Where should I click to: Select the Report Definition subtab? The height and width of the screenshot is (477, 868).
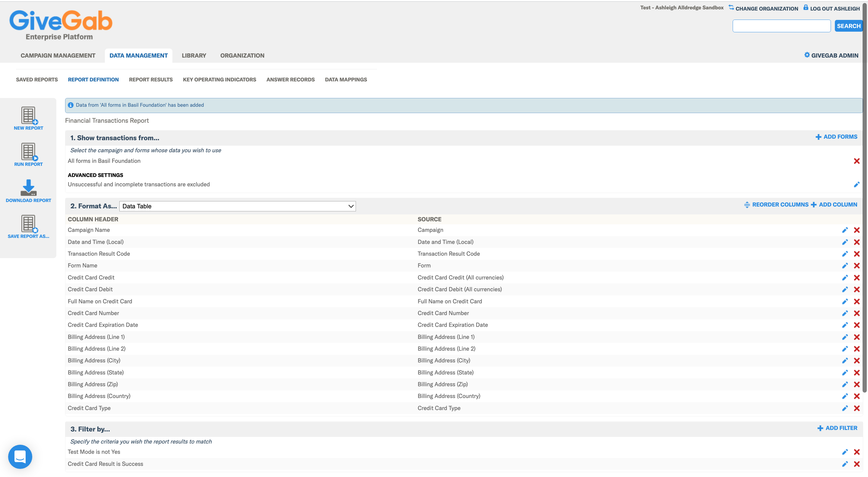[x=93, y=80]
